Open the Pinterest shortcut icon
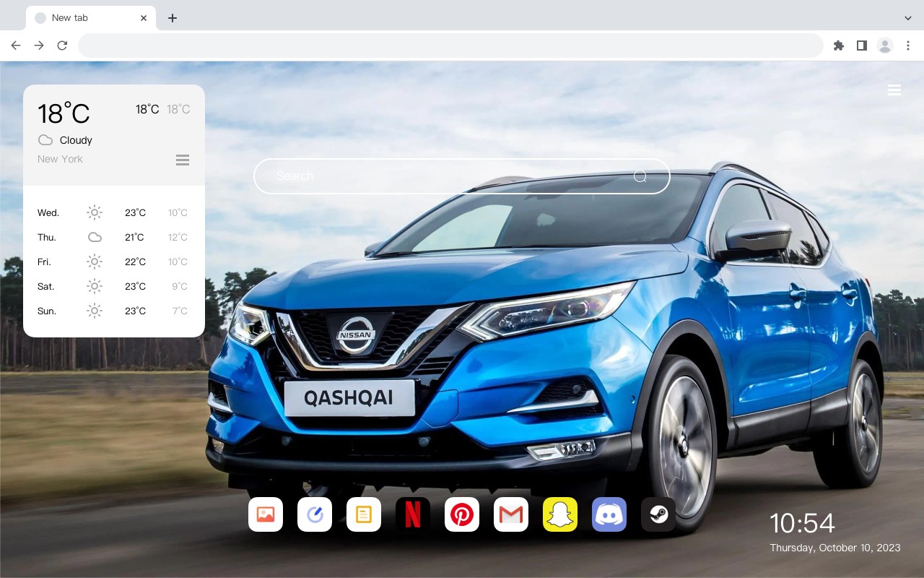The width and height of the screenshot is (924, 578). [x=462, y=514]
